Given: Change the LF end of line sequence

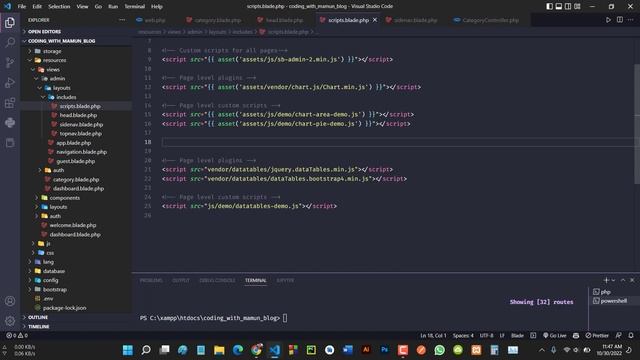Looking at the screenshot, I should pyautogui.click(x=502, y=336).
